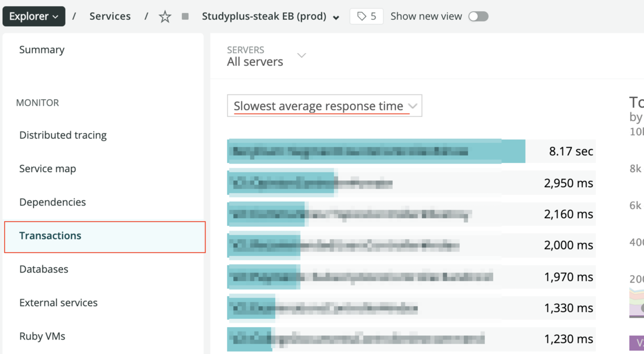Select the Transactions menu item

click(50, 235)
